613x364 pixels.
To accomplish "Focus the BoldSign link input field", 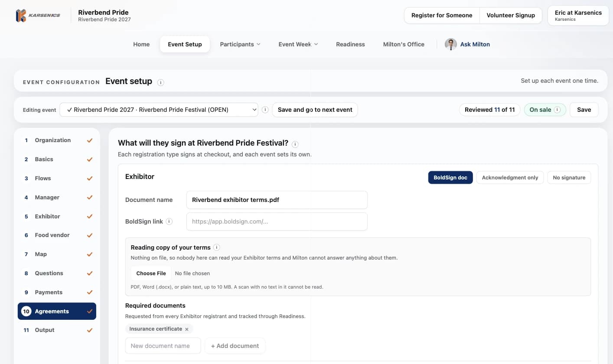I will (x=277, y=221).
